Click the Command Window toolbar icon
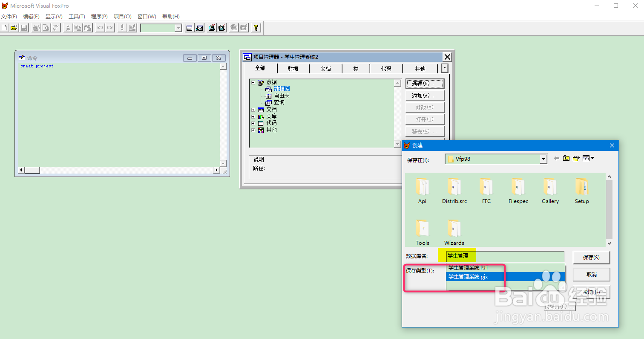The width and height of the screenshot is (644, 339). (x=190, y=28)
